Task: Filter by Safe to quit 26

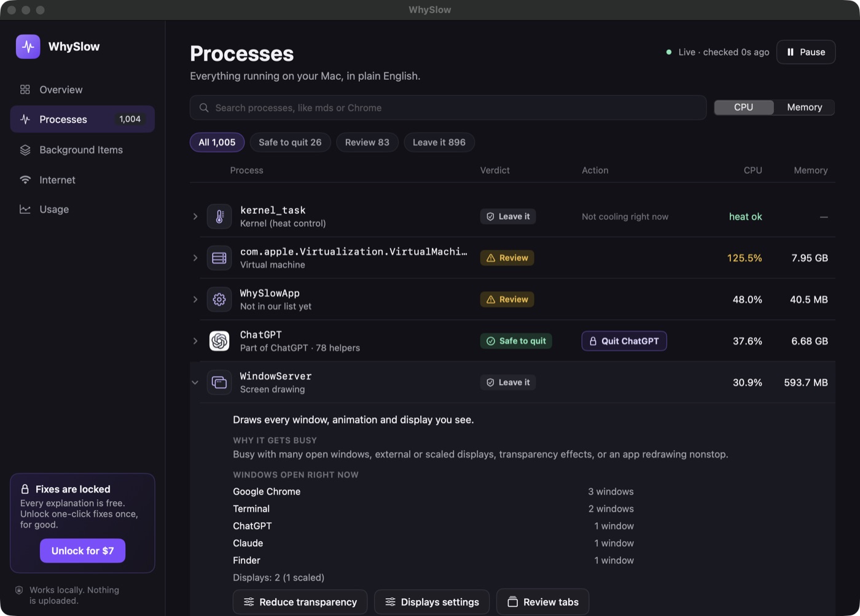Action: (x=290, y=142)
